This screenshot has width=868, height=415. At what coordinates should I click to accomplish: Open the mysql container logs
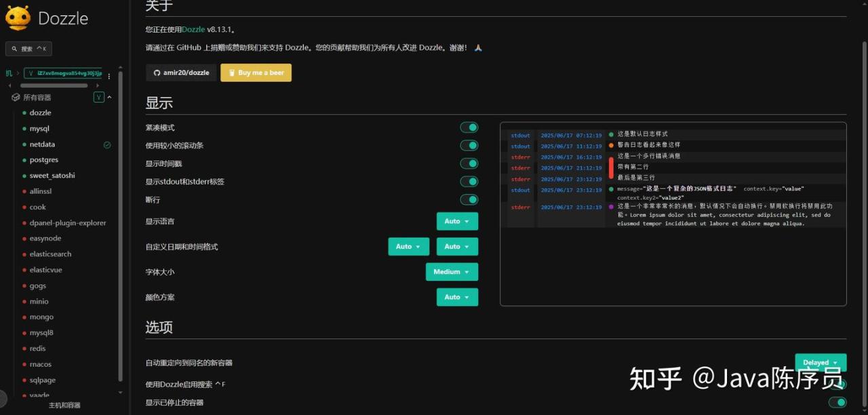(39, 128)
